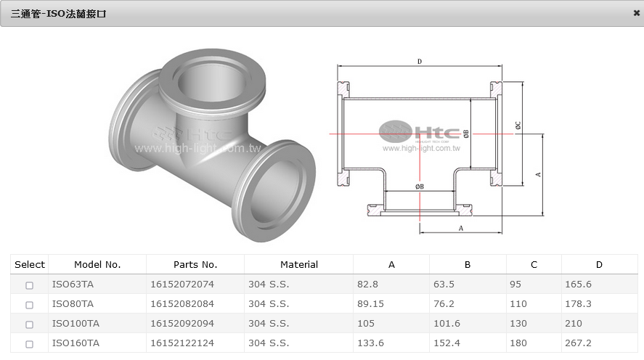
Task: Check the box for ISO63TA
Action: click(x=30, y=285)
